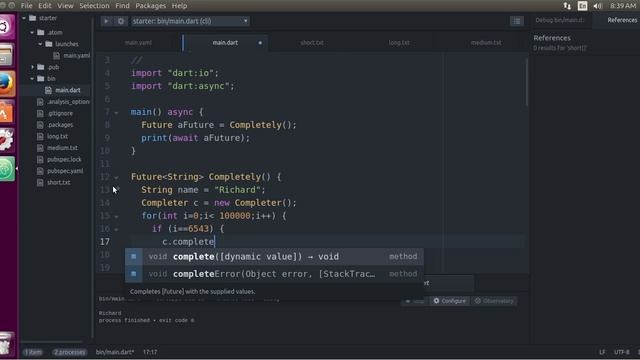640x360 pixels.
Task: Open the Find menu
Action: [x=122, y=6]
